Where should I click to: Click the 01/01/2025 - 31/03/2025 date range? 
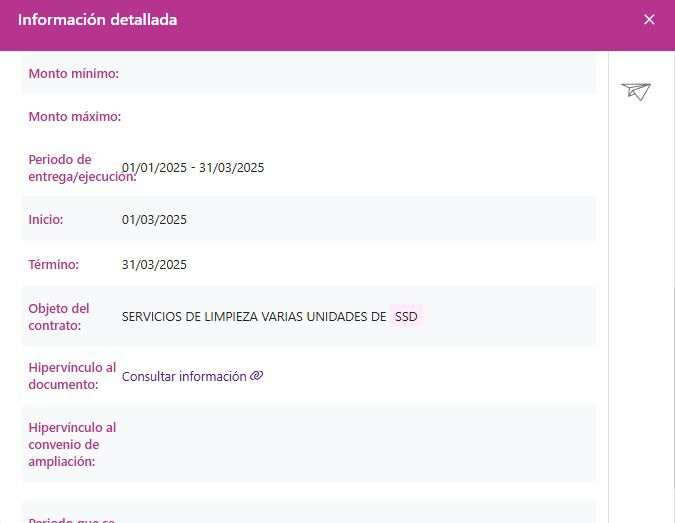(x=193, y=168)
